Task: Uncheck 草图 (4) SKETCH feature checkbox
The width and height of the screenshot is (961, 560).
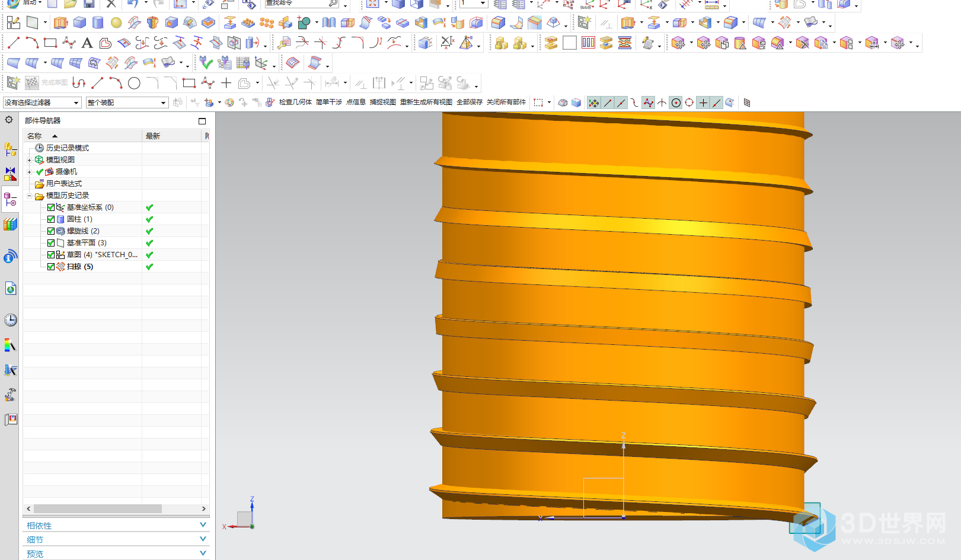Action: [51, 255]
